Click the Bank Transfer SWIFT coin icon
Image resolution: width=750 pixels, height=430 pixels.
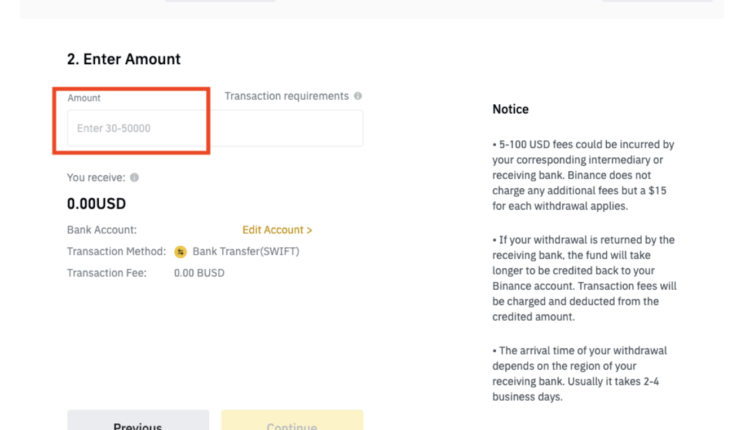point(181,252)
